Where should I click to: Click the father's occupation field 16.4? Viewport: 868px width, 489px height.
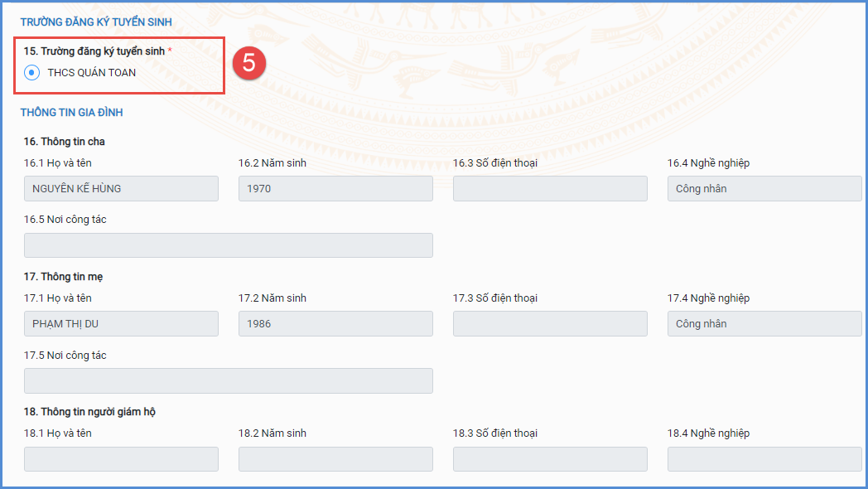click(x=764, y=189)
